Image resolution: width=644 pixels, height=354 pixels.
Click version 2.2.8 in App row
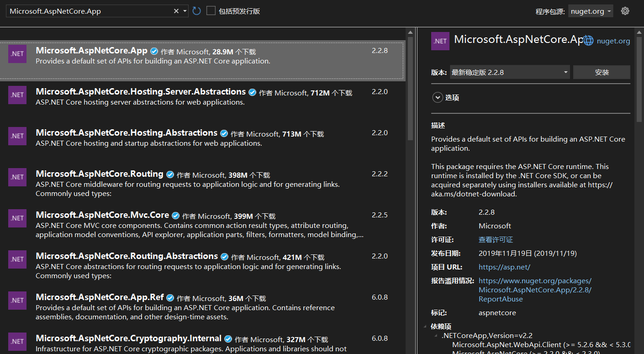click(380, 51)
